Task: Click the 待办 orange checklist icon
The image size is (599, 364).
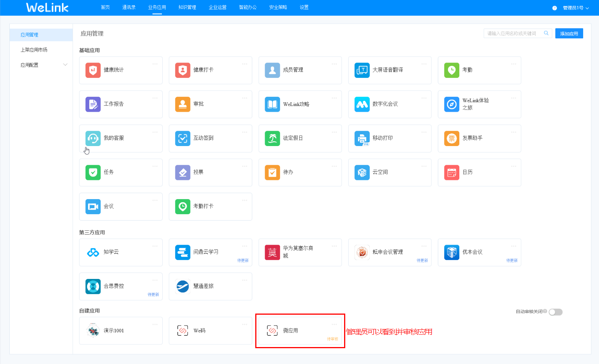Action: [272, 172]
